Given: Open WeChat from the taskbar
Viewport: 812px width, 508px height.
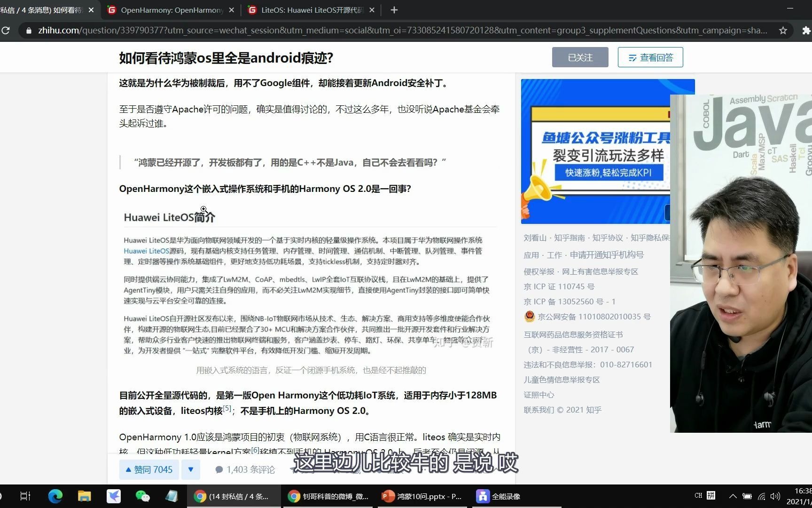Looking at the screenshot, I should coord(142,496).
